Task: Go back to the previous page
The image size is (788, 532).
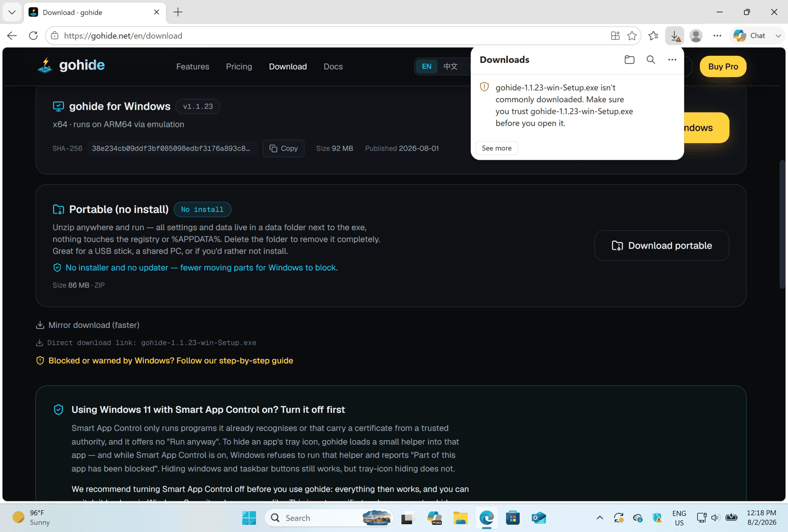Action: [x=12, y=36]
